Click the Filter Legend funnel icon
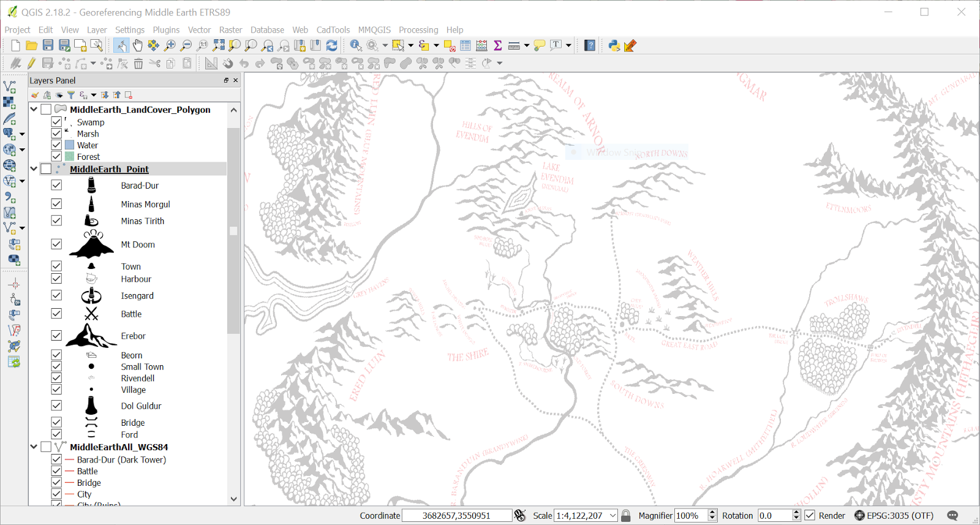The width and height of the screenshot is (980, 525). coord(71,95)
